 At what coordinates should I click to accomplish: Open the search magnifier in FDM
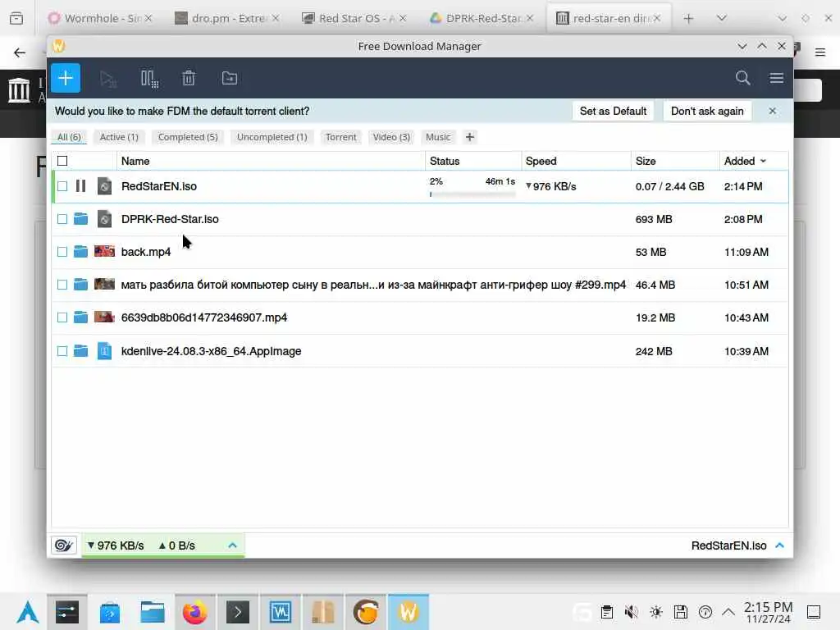pos(742,78)
